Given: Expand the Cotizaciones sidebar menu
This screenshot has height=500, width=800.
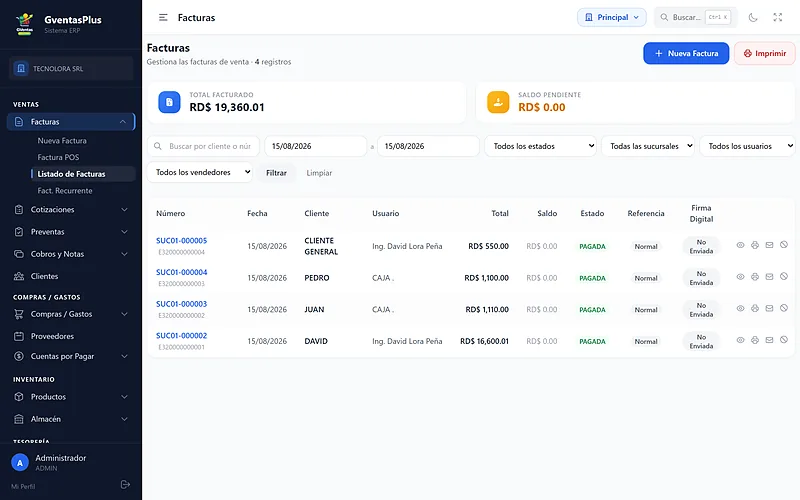Looking at the screenshot, I should coord(71,210).
